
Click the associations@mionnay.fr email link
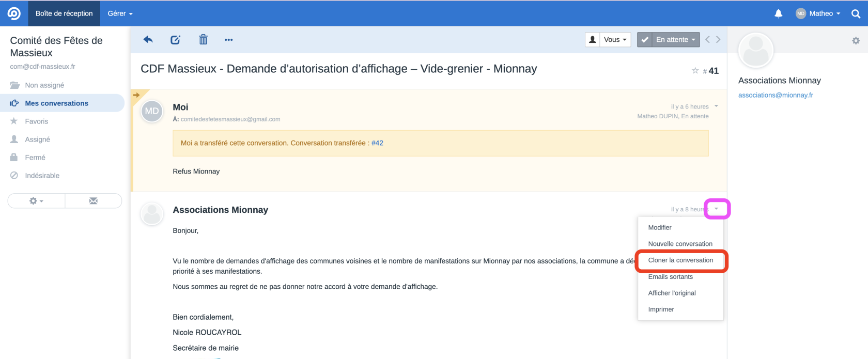776,95
